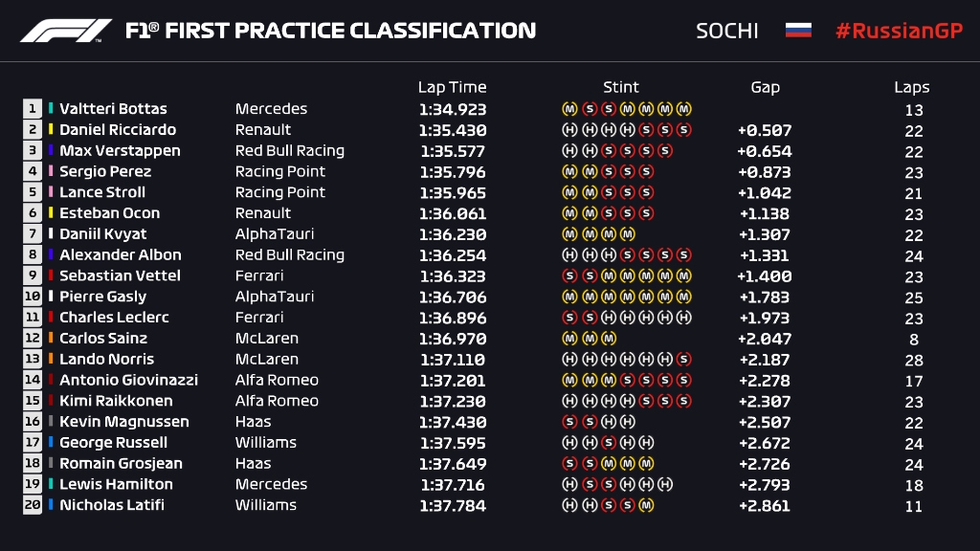
Task: Click the Gap column header
Action: pyautogui.click(x=765, y=87)
